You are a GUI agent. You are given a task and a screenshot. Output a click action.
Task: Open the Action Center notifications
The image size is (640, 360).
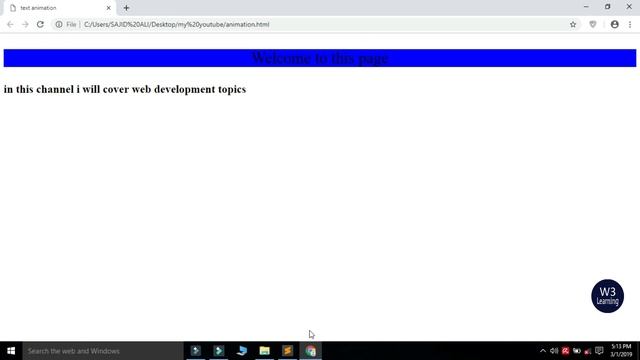pos(599,351)
